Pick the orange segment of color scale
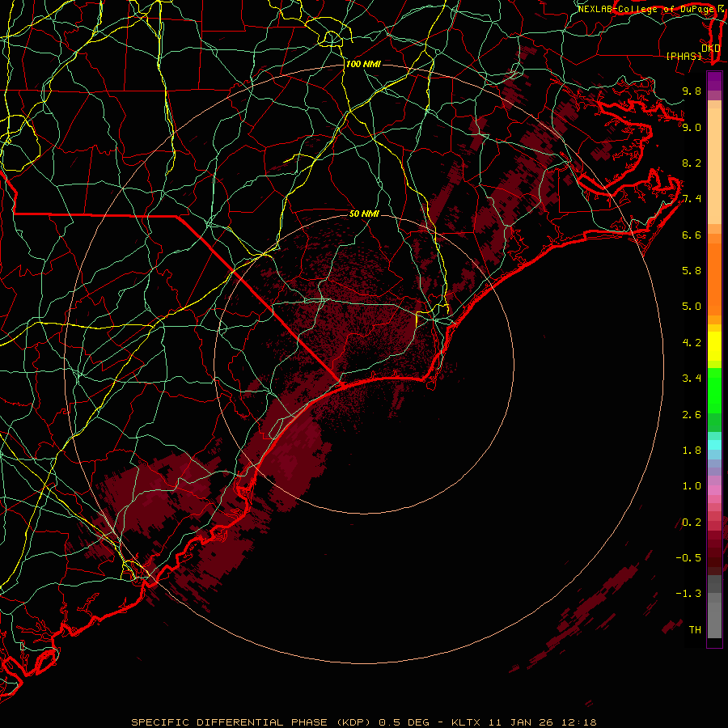The image size is (728, 728). pyautogui.click(x=714, y=280)
